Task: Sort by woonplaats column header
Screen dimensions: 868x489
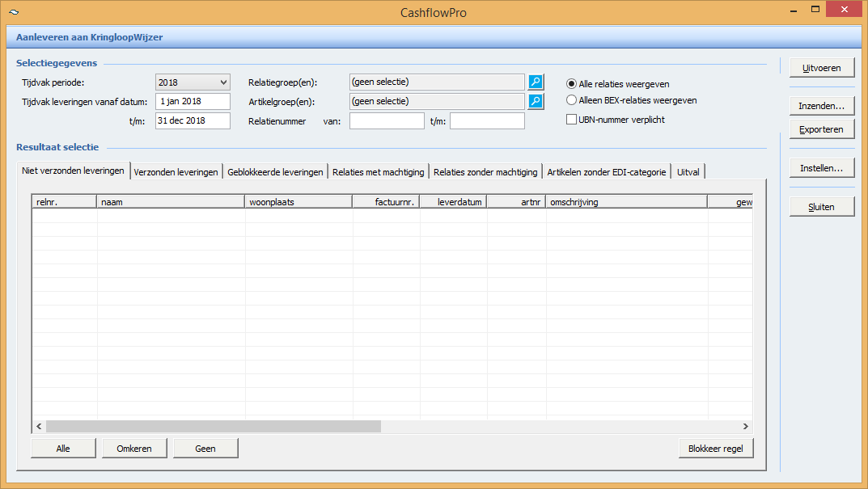Action: click(x=299, y=202)
